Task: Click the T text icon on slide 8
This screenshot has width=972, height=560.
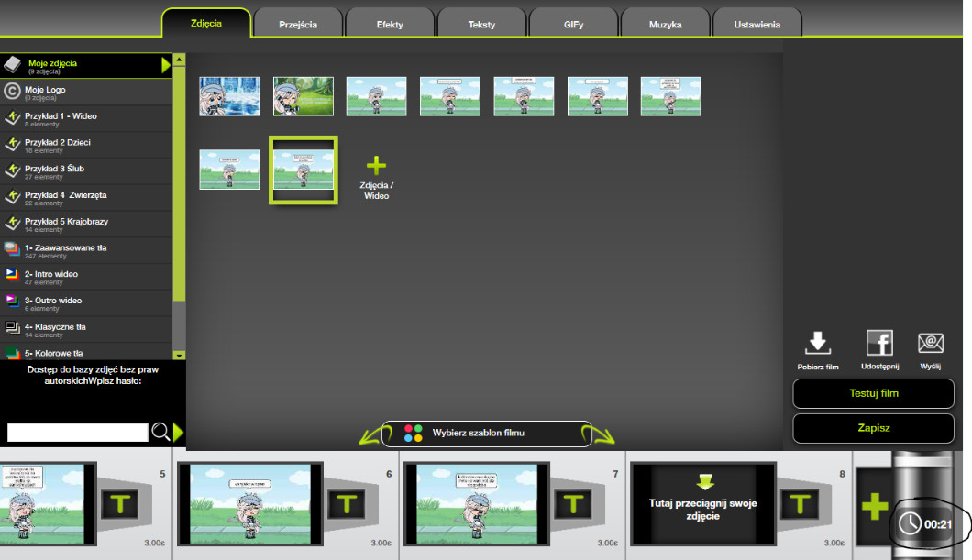Action: pos(801,503)
